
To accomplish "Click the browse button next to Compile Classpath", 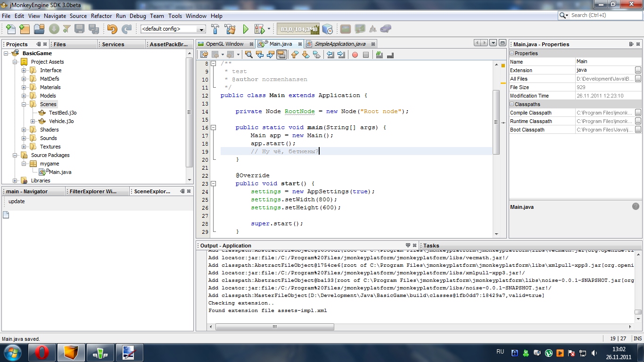I will coord(638,113).
